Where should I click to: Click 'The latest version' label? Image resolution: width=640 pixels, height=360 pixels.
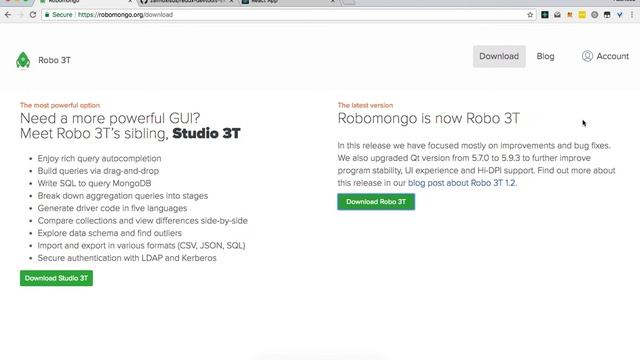pos(365,105)
